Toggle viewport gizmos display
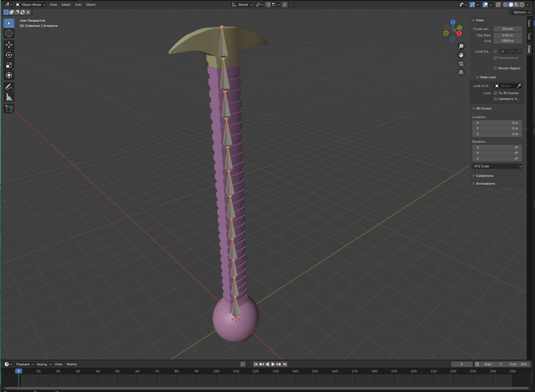This screenshot has height=392, width=535. [x=472, y=5]
